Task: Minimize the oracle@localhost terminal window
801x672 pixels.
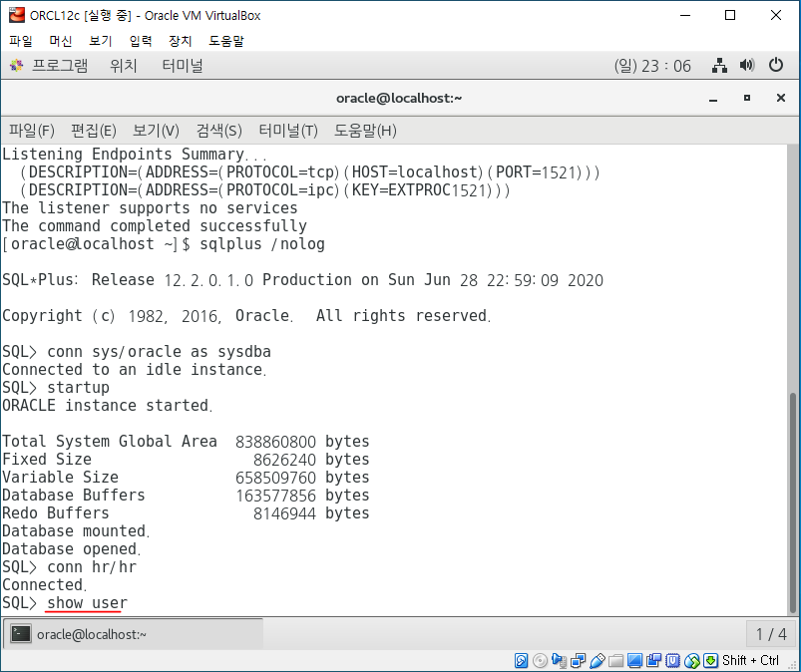Action: 713,98
